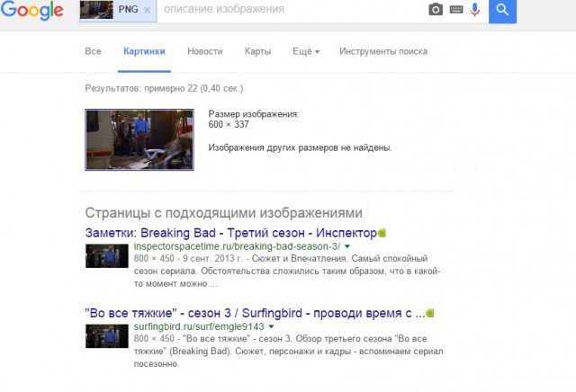Open search by image camera icon
The image size is (576, 392).
436,10
